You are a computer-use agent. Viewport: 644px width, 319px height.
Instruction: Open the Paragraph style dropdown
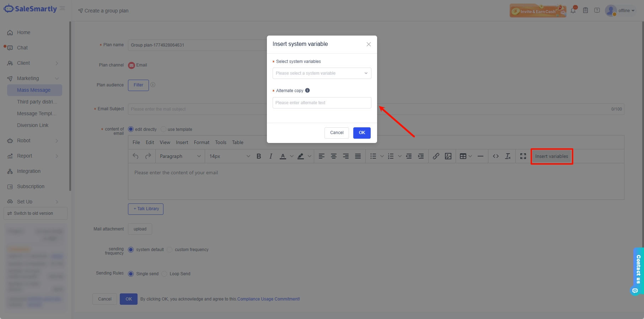click(x=180, y=156)
